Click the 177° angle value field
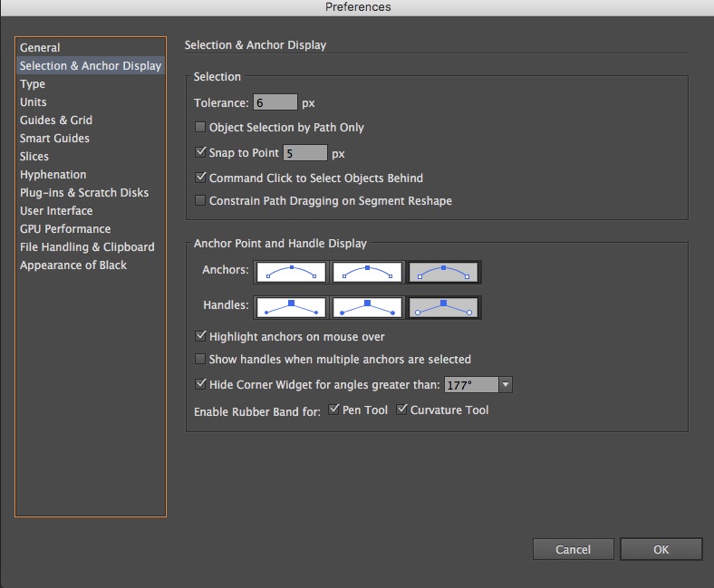Screen dimensions: 714x588 tap(471, 385)
